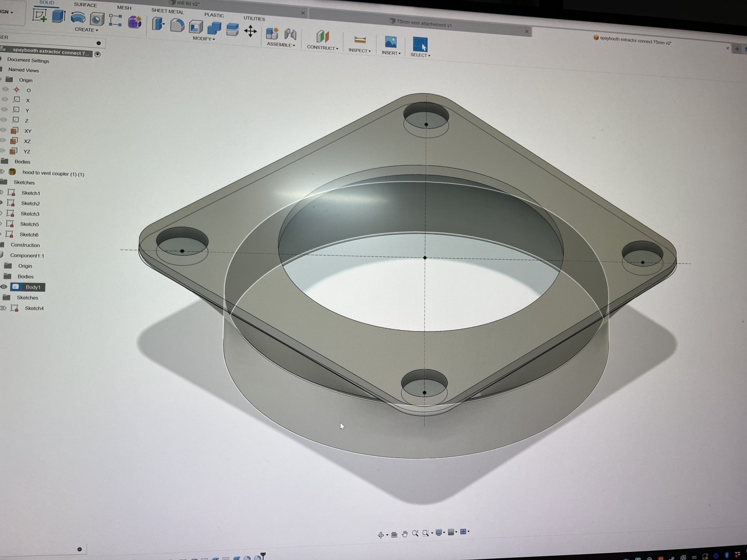The width and height of the screenshot is (747, 560).
Task: Select Sketch3 in the browser tree
Action: pyautogui.click(x=30, y=214)
